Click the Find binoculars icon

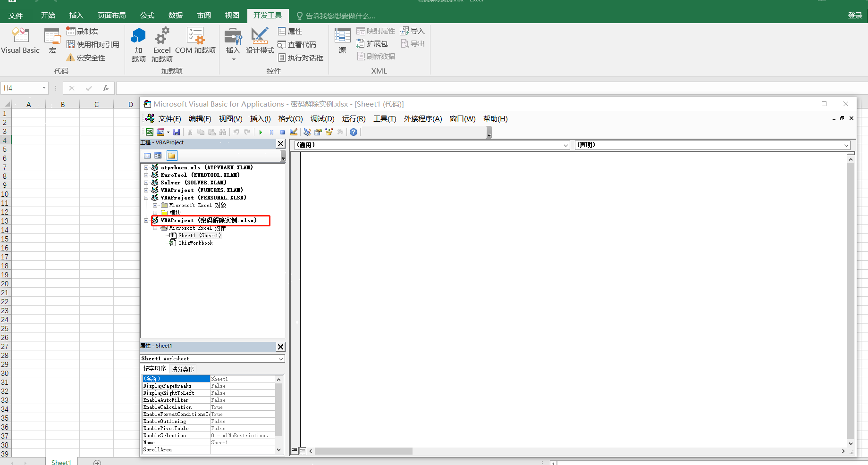222,132
